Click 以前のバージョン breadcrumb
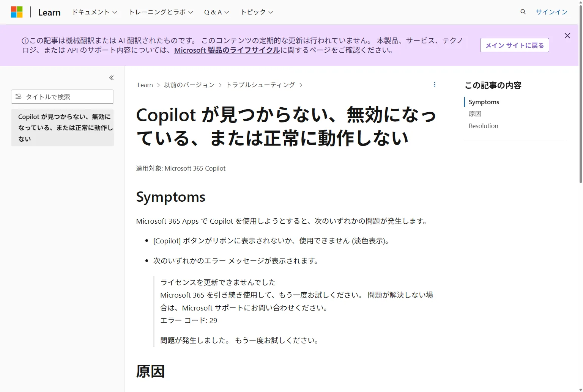Viewport: 583px width, 392px height. (x=189, y=85)
